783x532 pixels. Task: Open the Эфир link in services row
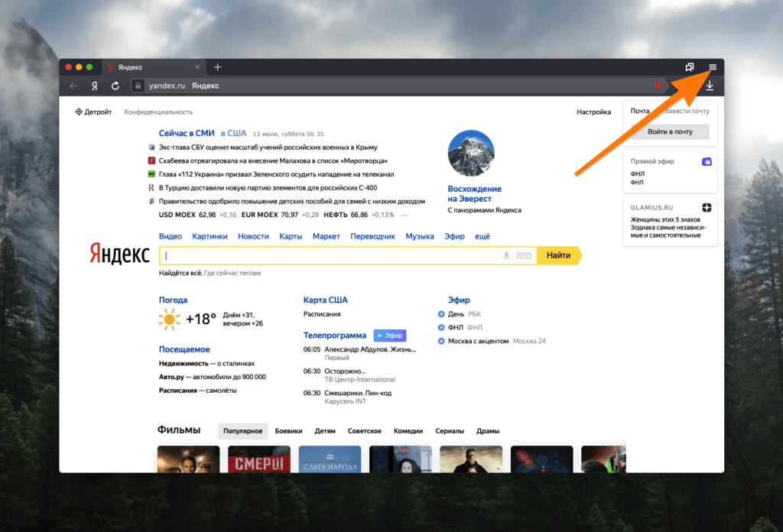[x=454, y=236]
